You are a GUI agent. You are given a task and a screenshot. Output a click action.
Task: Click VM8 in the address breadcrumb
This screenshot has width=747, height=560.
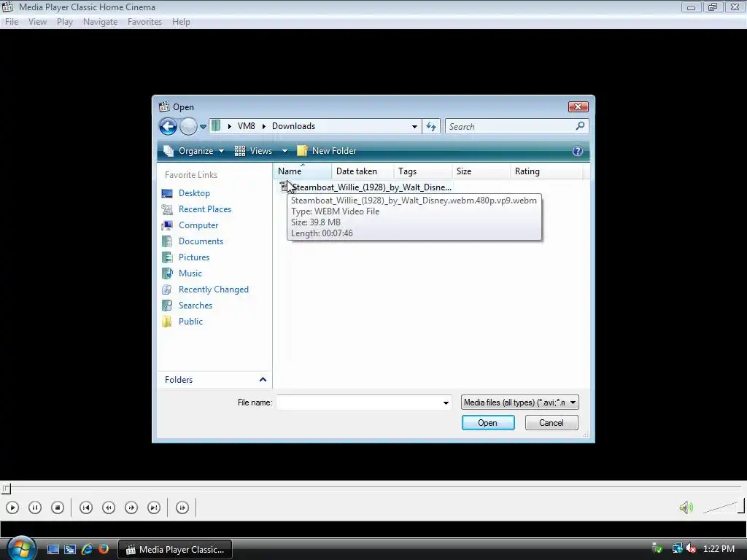pos(247,126)
